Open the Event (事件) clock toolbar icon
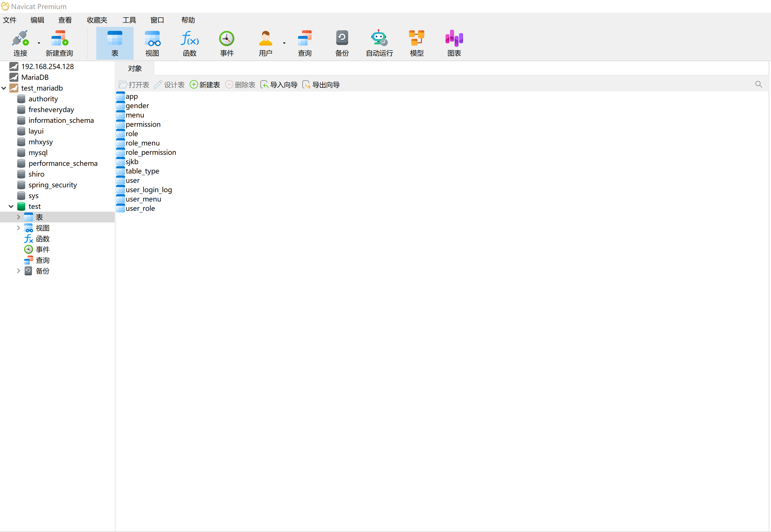 [x=227, y=38]
